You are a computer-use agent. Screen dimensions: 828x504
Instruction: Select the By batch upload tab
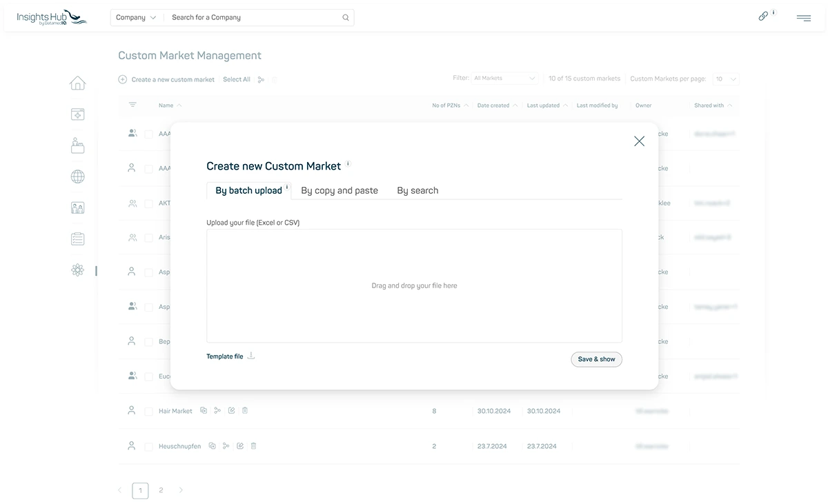point(248,190)
